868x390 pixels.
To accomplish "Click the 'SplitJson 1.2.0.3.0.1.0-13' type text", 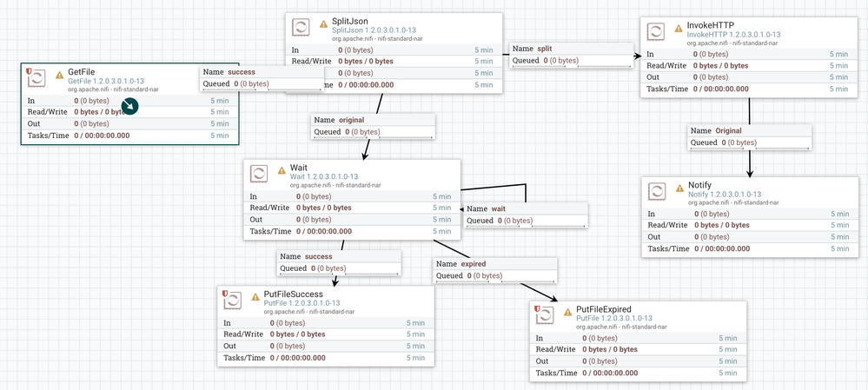I will click(x=374, y=30).
